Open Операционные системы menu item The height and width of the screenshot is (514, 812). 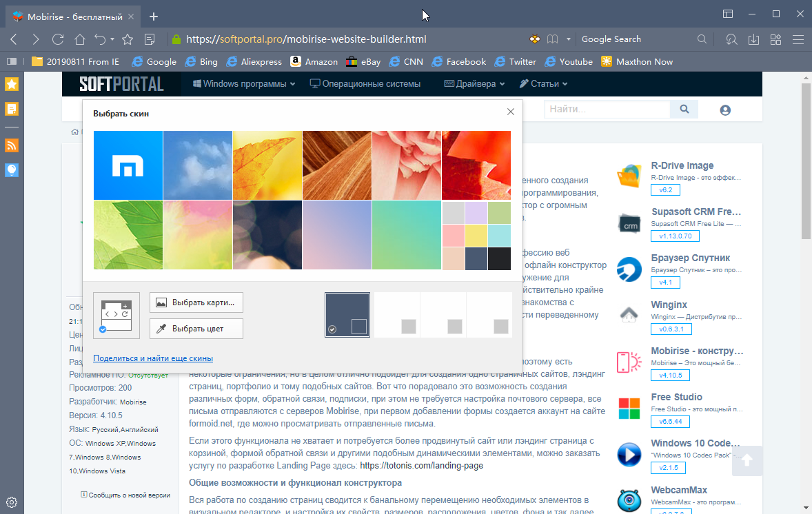365,84
